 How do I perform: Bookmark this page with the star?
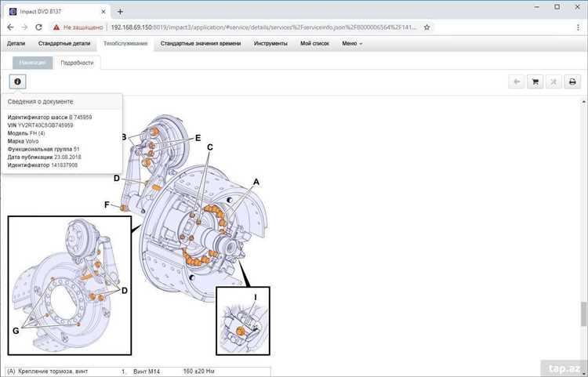(x=426, y=27)
